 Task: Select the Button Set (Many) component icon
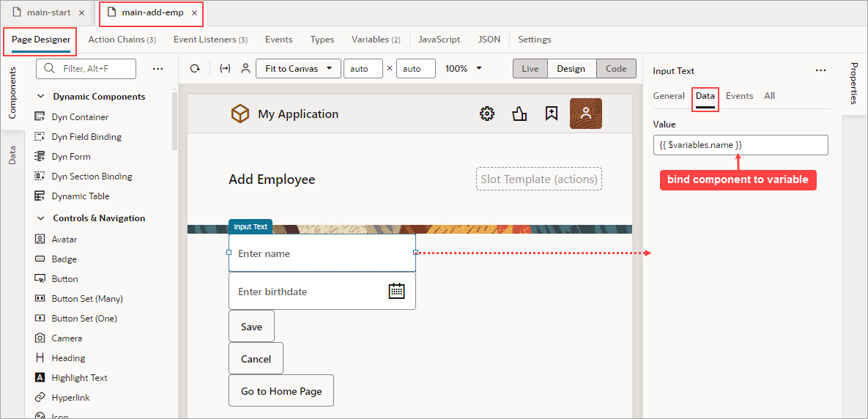pyautogui.click(x=40, y=298)
